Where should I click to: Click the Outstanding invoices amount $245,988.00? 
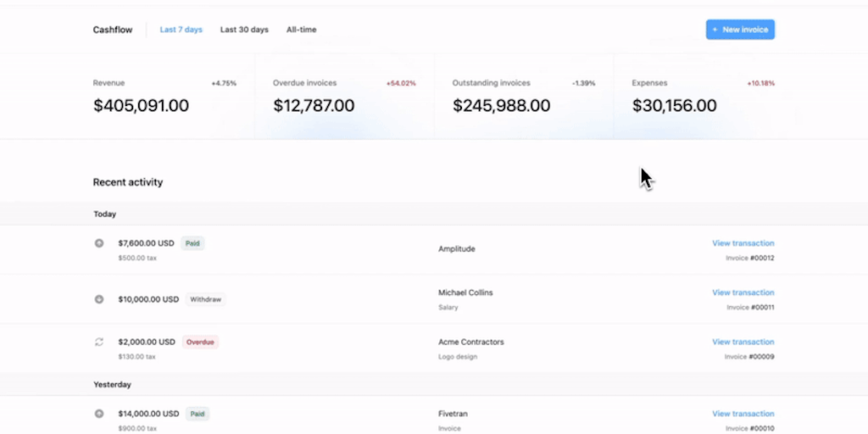coord(501,106)
